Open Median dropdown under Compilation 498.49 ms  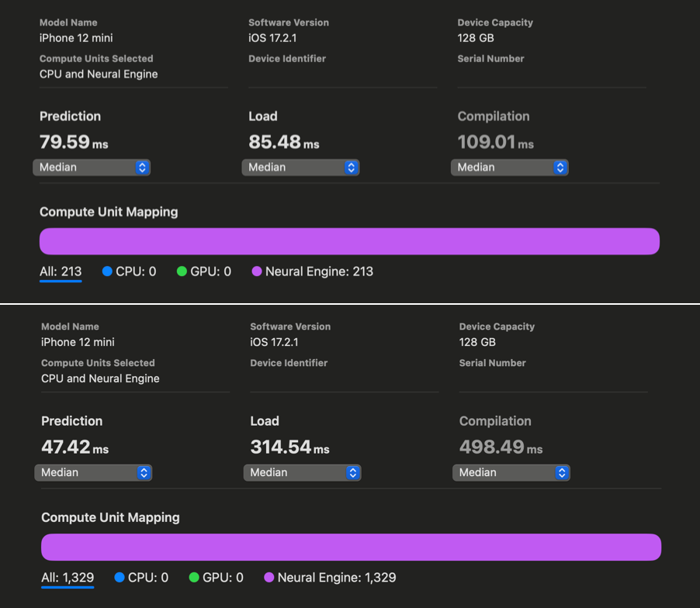coord(511,472)
